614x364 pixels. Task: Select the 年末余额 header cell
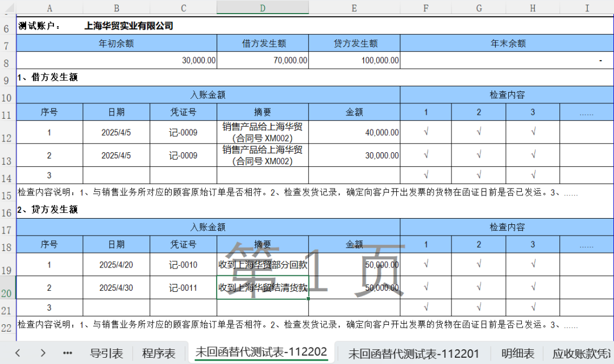(x=507, y=43)
